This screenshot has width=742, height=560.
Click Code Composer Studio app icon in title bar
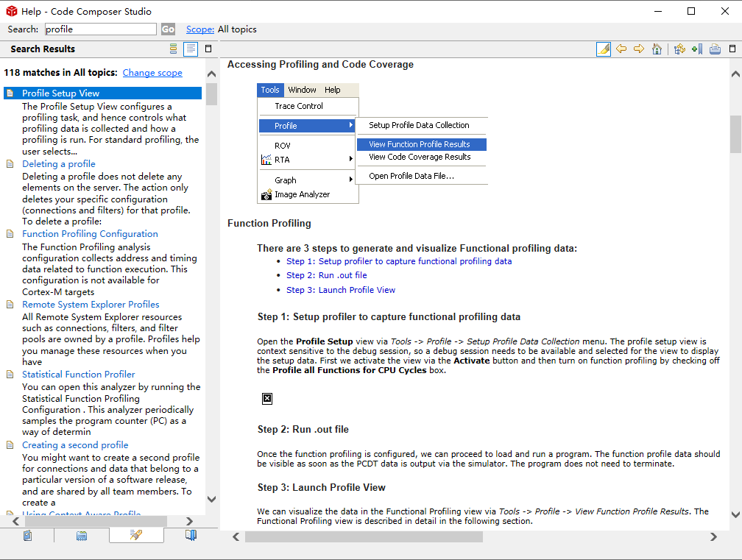pos(11,11)
